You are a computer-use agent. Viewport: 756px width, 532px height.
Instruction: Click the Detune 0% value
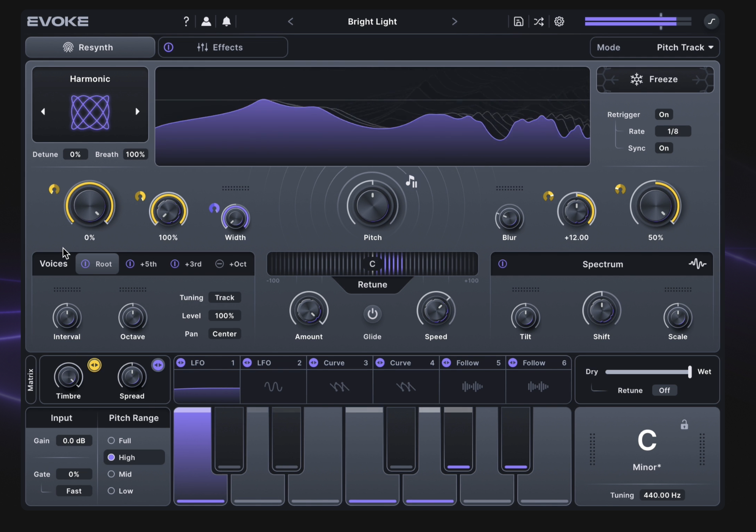pos(75,154)
